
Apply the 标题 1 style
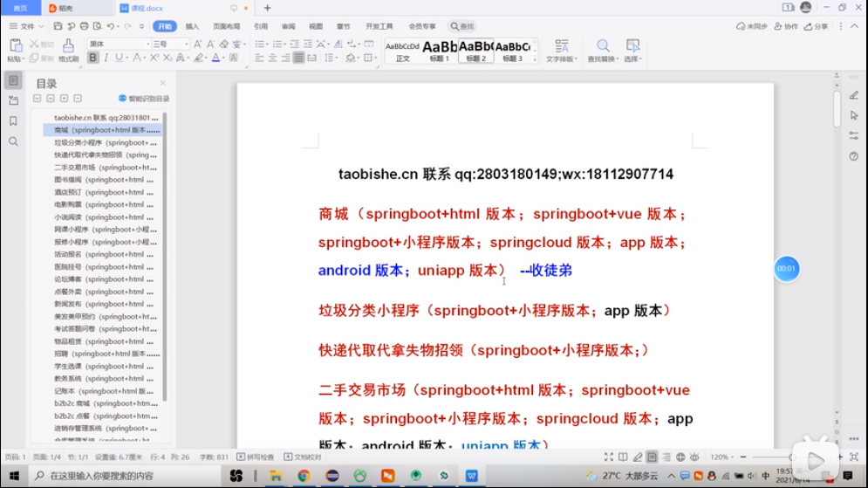pos(440,51)
